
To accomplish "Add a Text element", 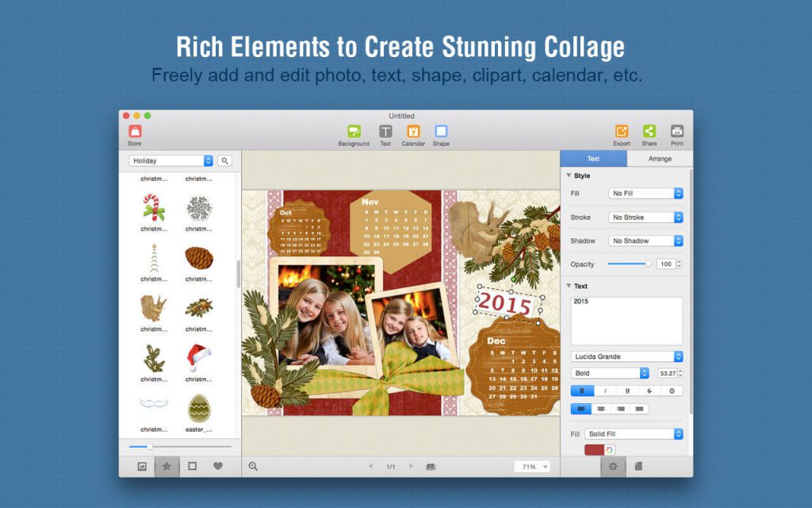I will pyautogui.click(x=385, y=132).
